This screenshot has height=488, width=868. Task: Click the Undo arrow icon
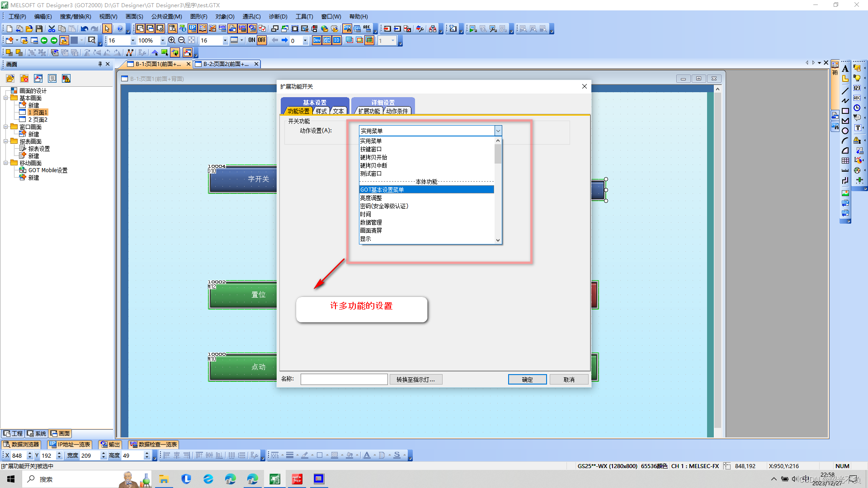[x=84, y=28]
